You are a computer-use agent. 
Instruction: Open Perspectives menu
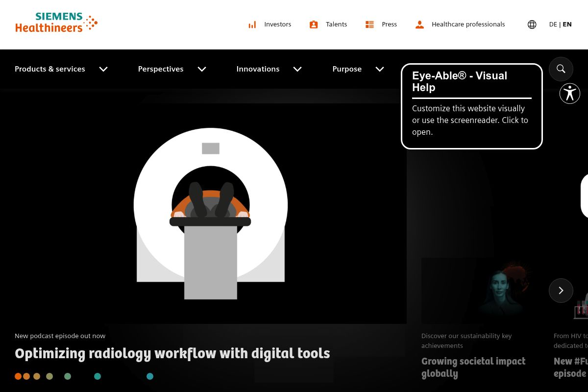(x=161, y=69)
